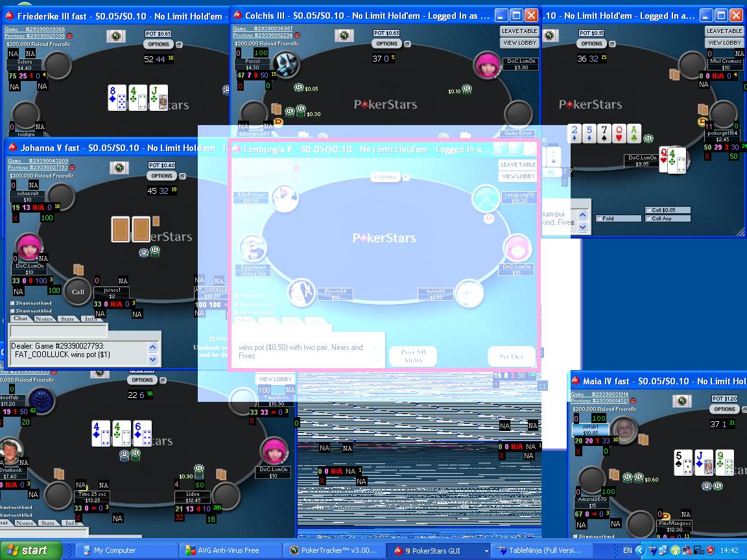Click small icon beside OPTIONS in Johanna V
This screenshot has width=747, height=560.
click(x=182, y=176)
